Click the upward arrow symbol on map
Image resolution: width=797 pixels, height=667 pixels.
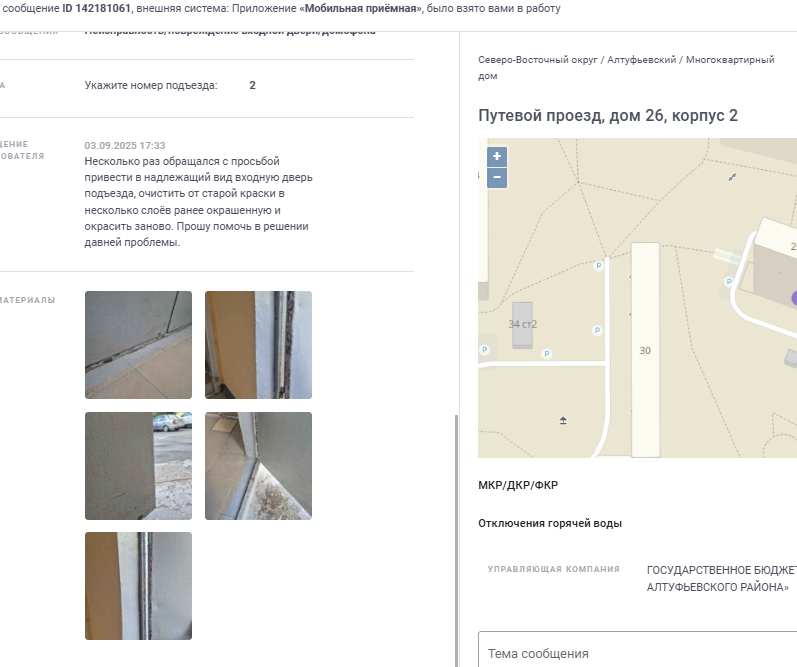click(x=563, y=420)
